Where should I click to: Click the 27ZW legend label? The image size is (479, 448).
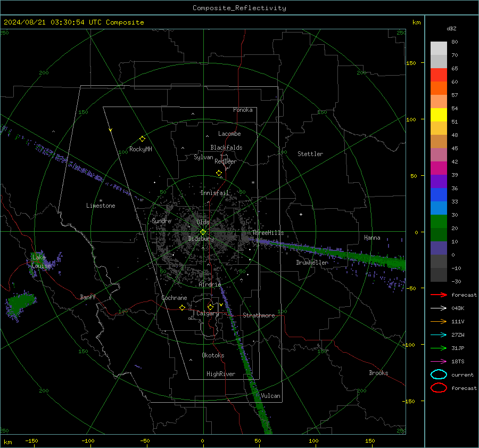458,335
